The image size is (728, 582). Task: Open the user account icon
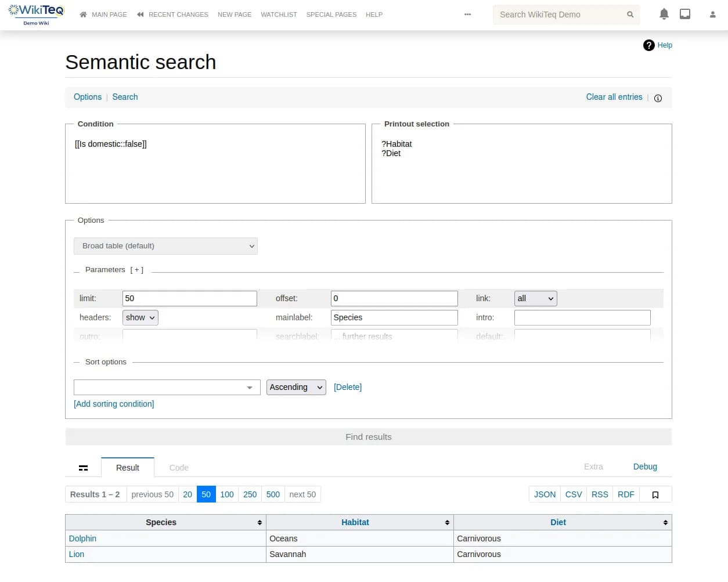coord(712,14)
